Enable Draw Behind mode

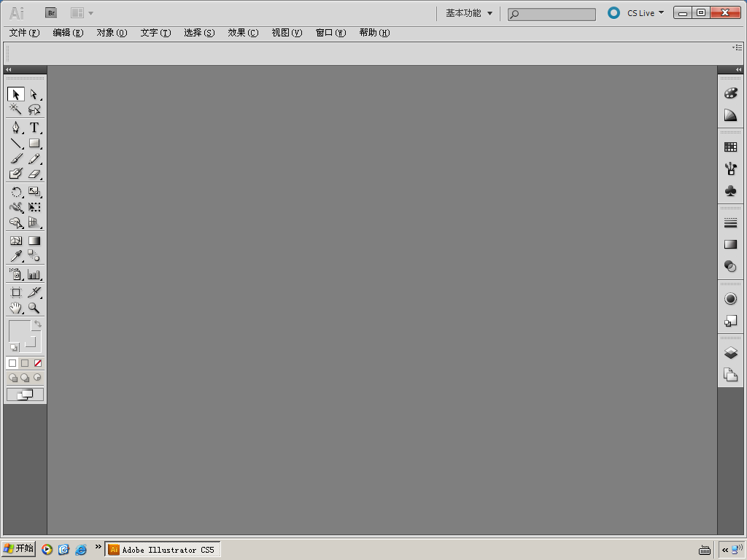[25, 378]
